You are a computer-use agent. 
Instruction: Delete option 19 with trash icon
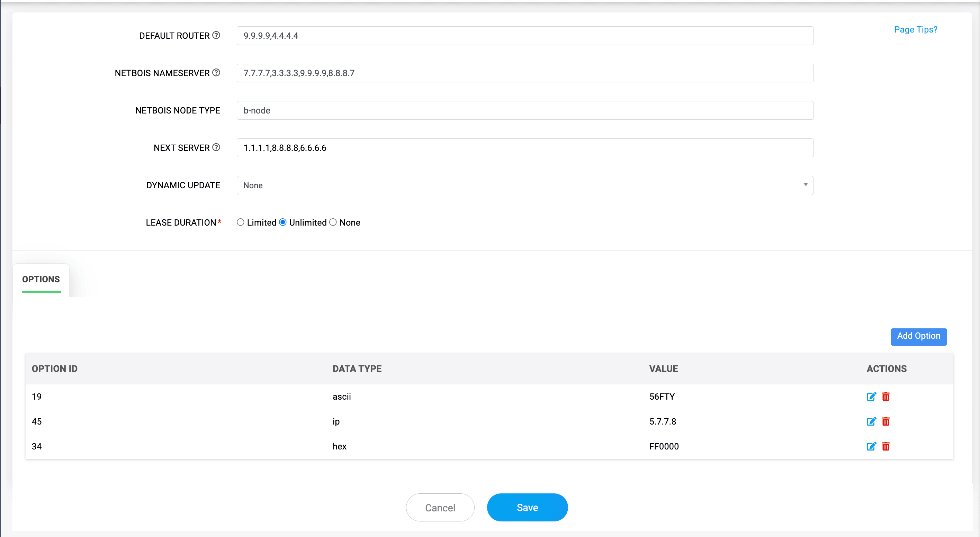click(x=885, y=397)
